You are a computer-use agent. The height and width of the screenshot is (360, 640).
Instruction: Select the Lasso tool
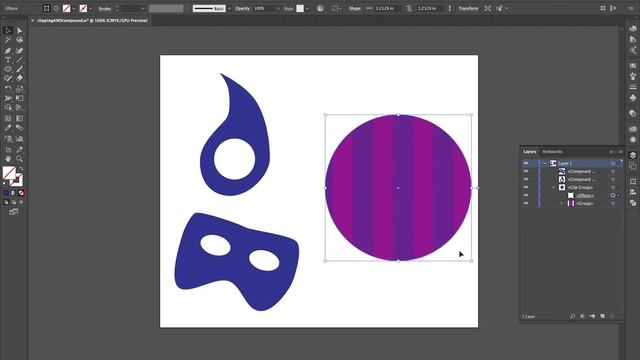pos(19,40)
